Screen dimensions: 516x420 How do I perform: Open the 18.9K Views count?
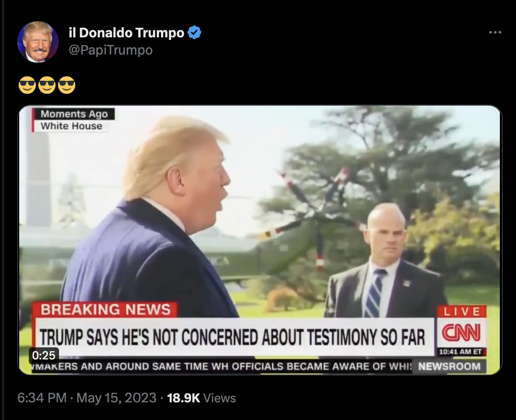click(201, 398)
